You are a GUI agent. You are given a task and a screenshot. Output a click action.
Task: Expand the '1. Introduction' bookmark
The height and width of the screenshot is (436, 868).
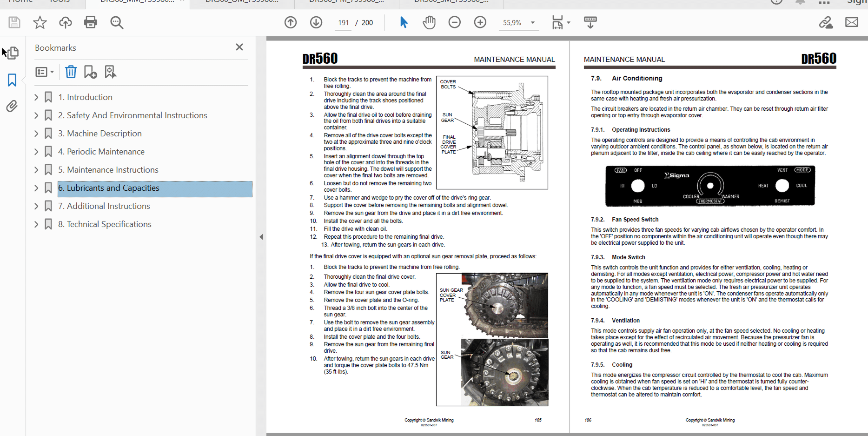36,97
